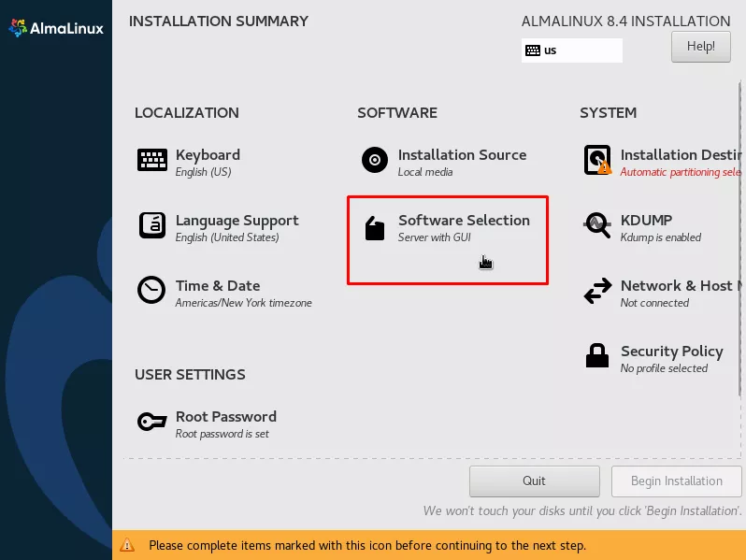Click 'Automatic partitioning' red status text
Image resolution: width=746 pixels, height=560 pixels.
681,172
